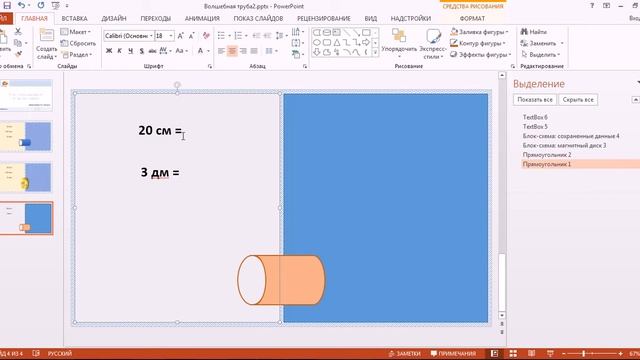Justify the text
Viewport: 640px width, 360px height.
[x=254, y=51]
